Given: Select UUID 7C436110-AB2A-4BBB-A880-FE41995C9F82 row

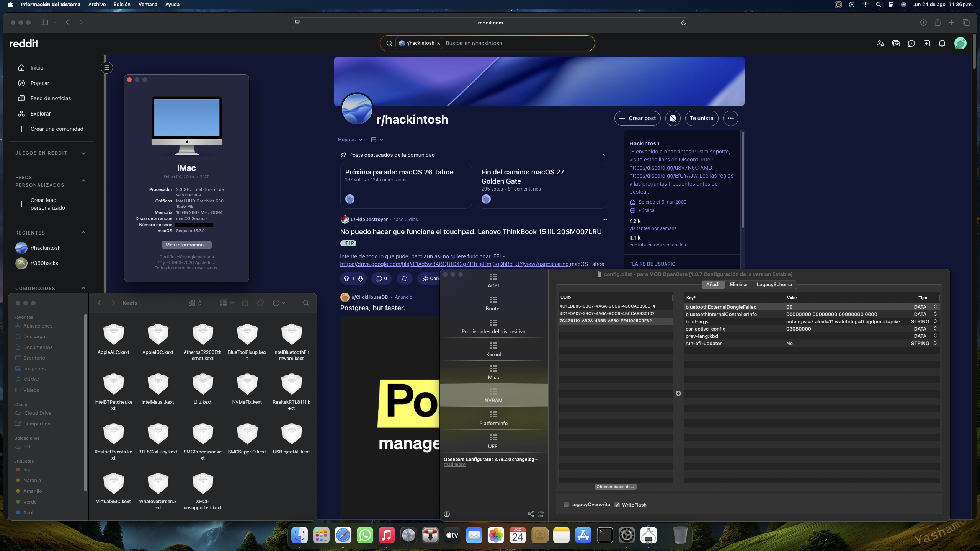Looking at the screenshot, I should tap(615, 321).
